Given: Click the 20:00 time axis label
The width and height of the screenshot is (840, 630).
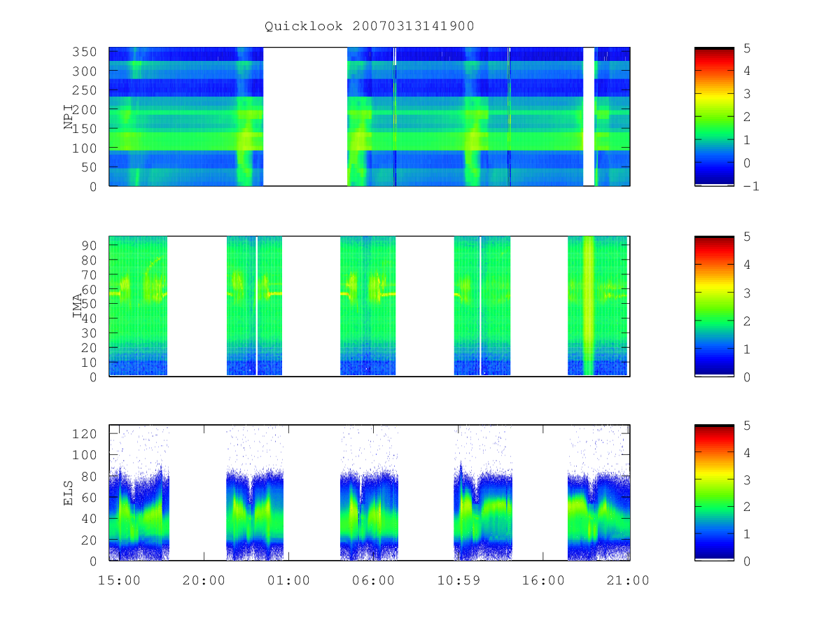Looking at the screenshot, I should point(204,580).
